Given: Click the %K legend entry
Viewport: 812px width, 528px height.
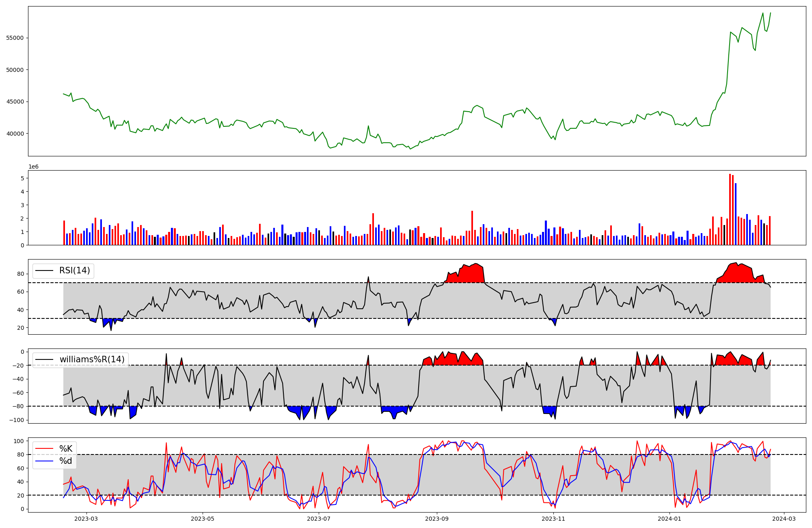Looking at the screenshot, I should [66, 449].
